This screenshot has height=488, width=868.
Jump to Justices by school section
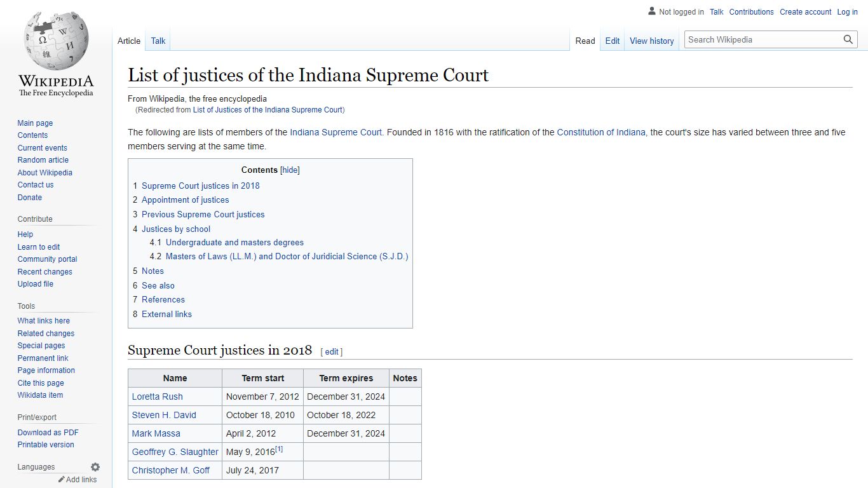tap(176, 229)
